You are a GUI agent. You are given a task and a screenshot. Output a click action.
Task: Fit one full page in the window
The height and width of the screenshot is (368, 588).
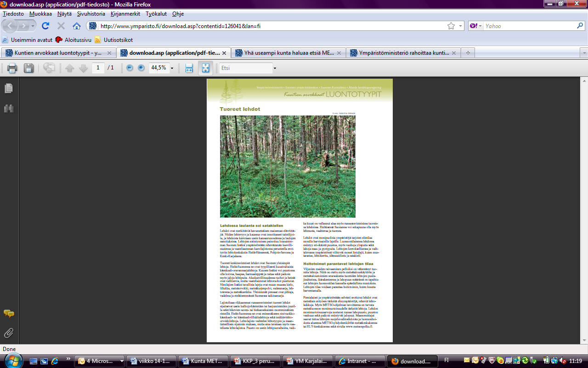(x=205, y=68)
